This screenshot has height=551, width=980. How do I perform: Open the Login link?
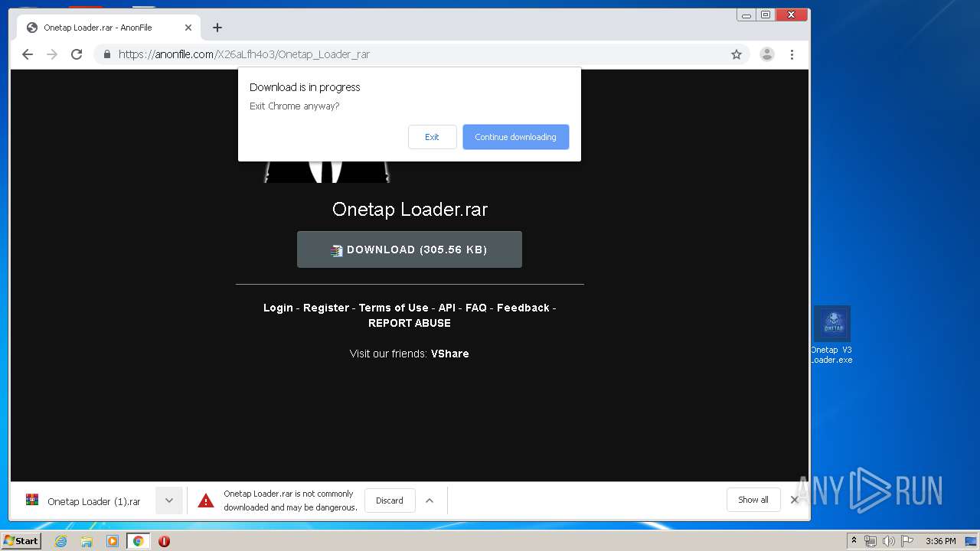point(278,308)
